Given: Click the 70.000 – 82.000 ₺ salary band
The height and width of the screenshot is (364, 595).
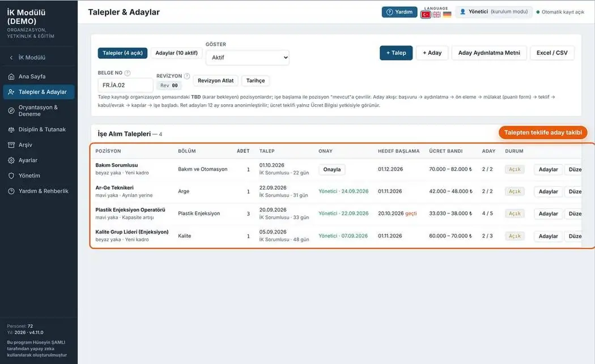Looking at the screenshot, I should (450, 169).
